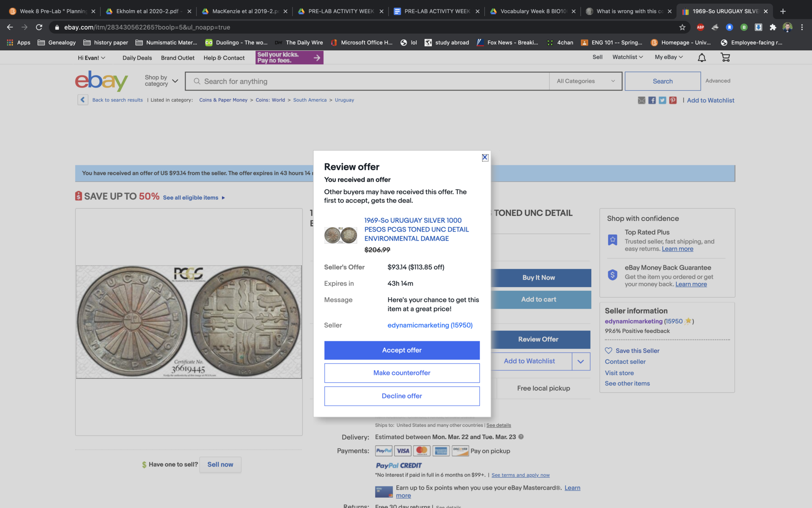Open the shopping cart icon
This screenshot has width=812, height=508.
(x=725, y=58)
